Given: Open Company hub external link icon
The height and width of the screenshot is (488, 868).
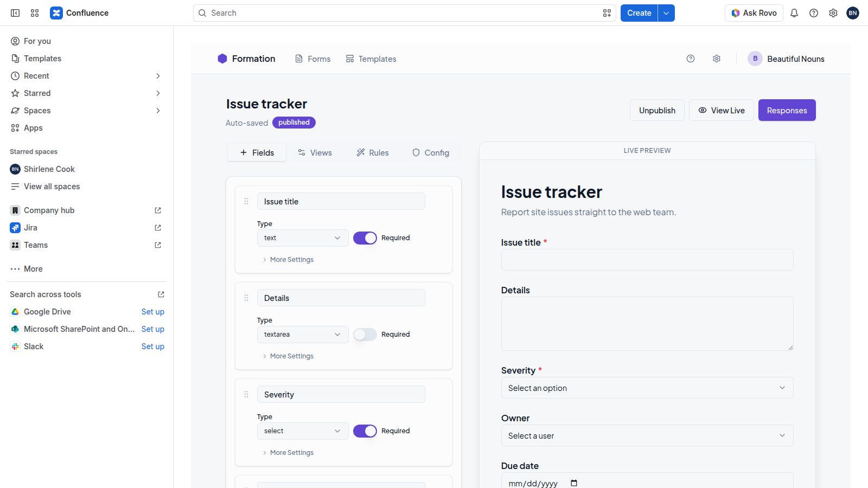Looking at the screenshot, I should 158,210.
